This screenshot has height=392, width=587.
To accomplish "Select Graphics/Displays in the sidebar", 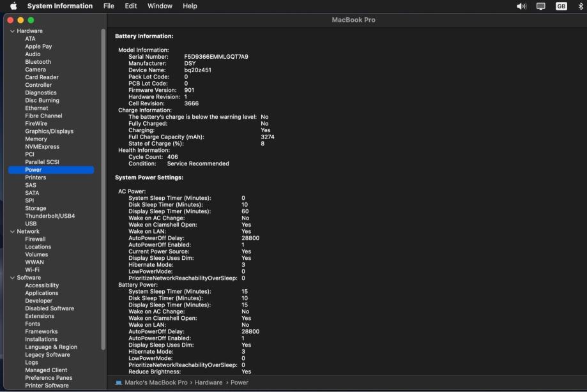I will (49, 132).
